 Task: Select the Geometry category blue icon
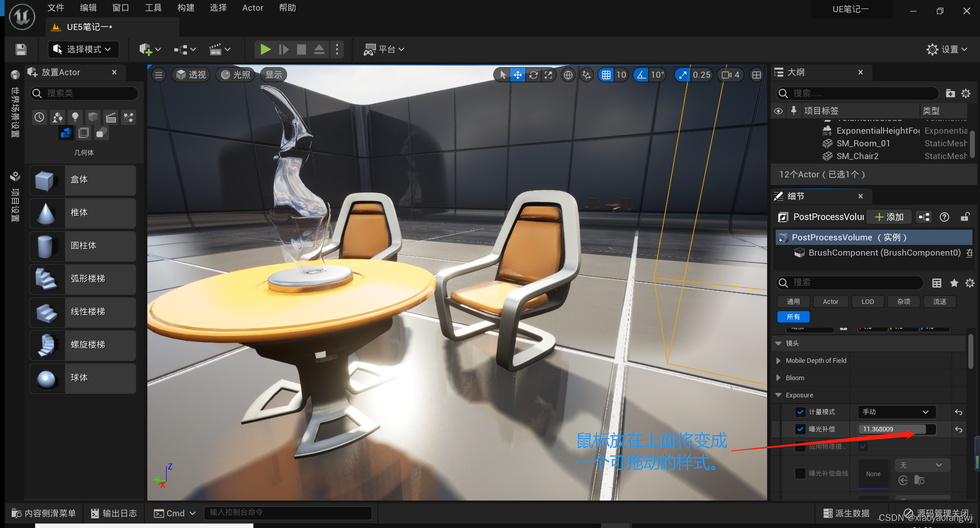click(66, 133)
